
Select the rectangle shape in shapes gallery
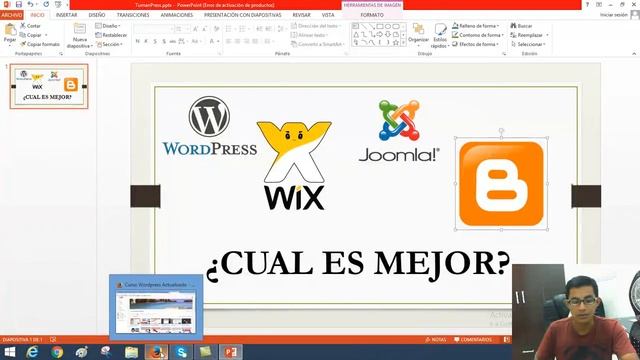(380, 27)
